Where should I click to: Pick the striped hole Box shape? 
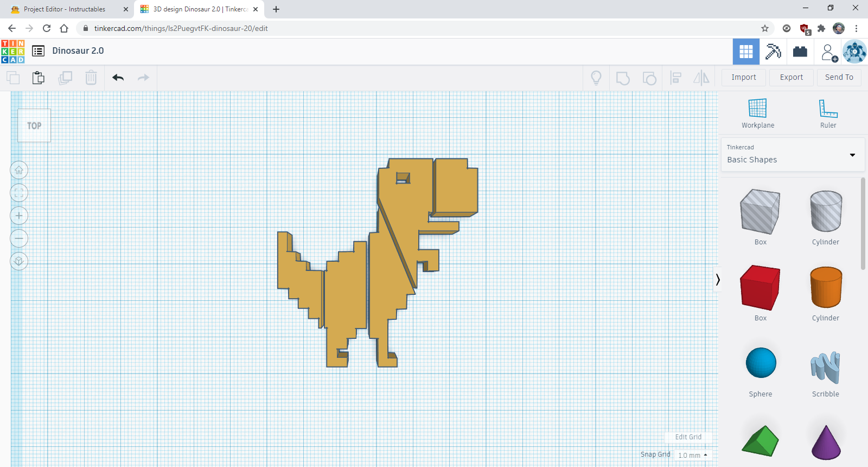coord(760,212)
